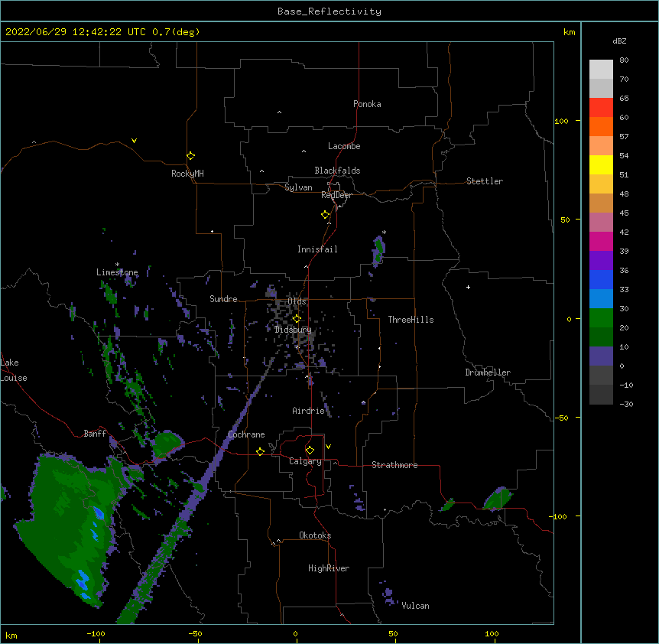
Task: Click the Okotoks city label
Action: [315, 535]
